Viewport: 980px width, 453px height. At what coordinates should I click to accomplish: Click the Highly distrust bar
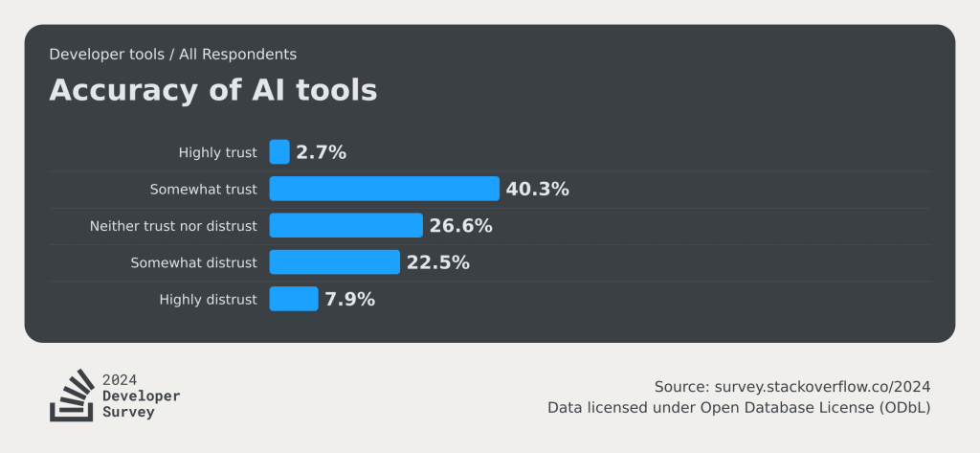coord(293,299)
